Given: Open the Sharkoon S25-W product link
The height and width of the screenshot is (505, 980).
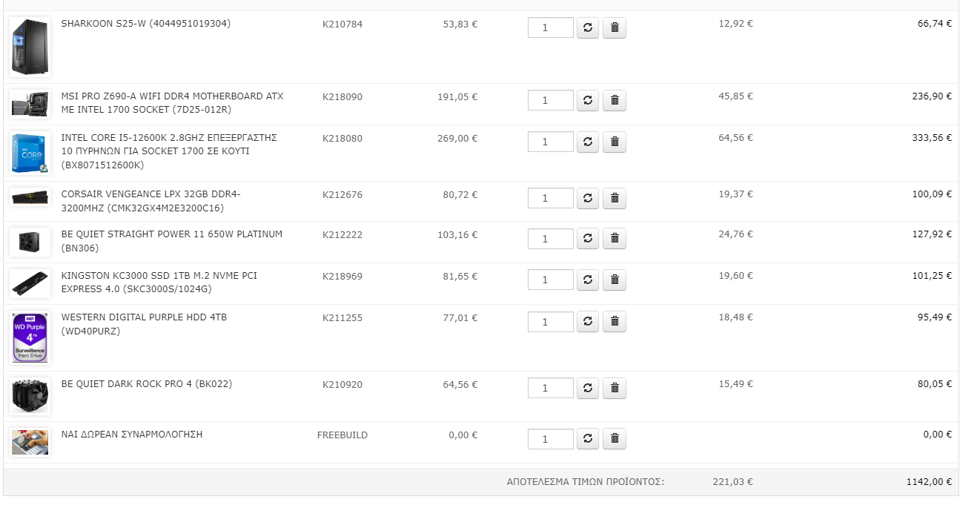Looking at the screenshot, I should pyautogui.click(x=146, y=24).
